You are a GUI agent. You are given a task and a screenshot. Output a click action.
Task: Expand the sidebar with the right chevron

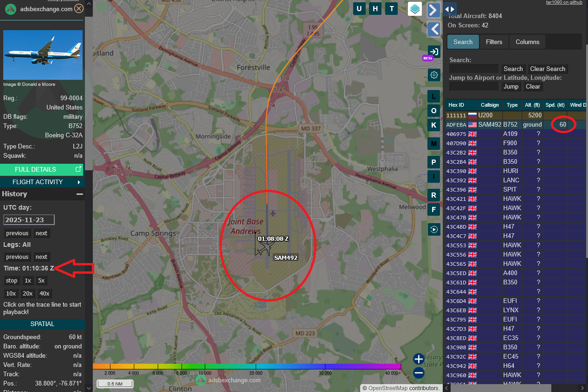tap(433, 10)
